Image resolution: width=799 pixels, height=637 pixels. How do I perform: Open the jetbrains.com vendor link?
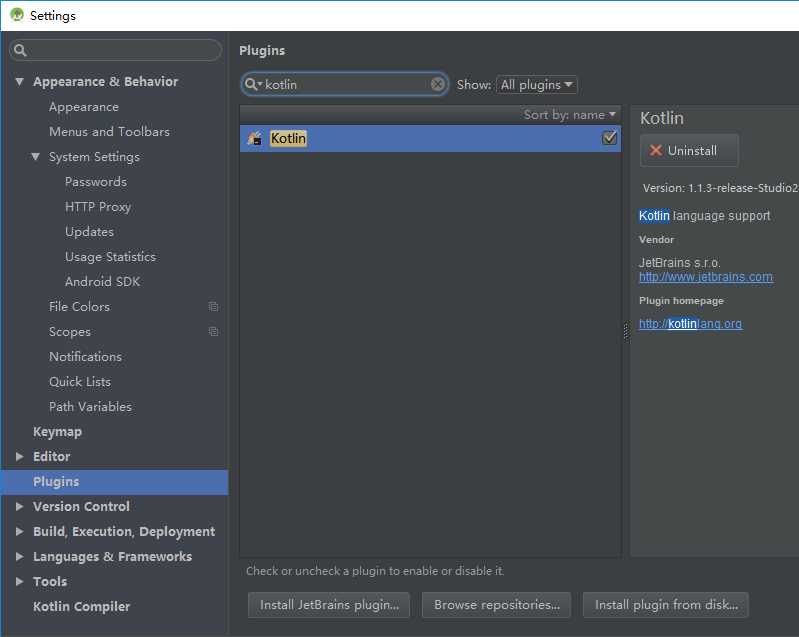click(706, 277)
